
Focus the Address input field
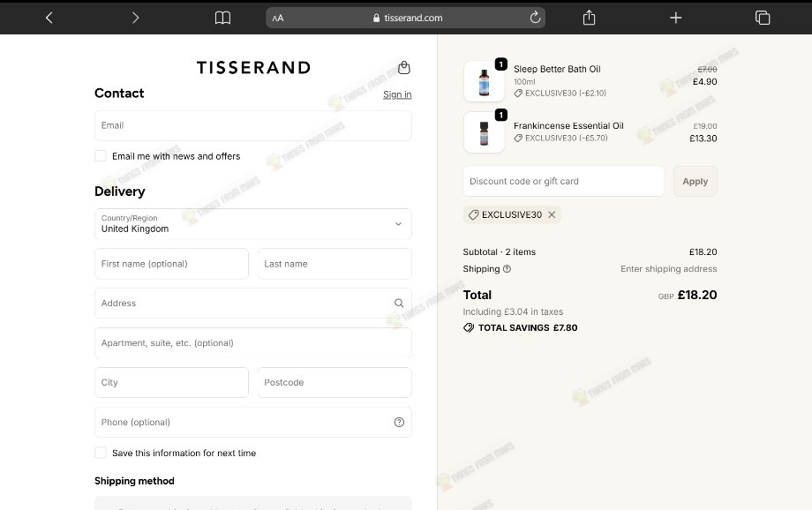point(252,303)
